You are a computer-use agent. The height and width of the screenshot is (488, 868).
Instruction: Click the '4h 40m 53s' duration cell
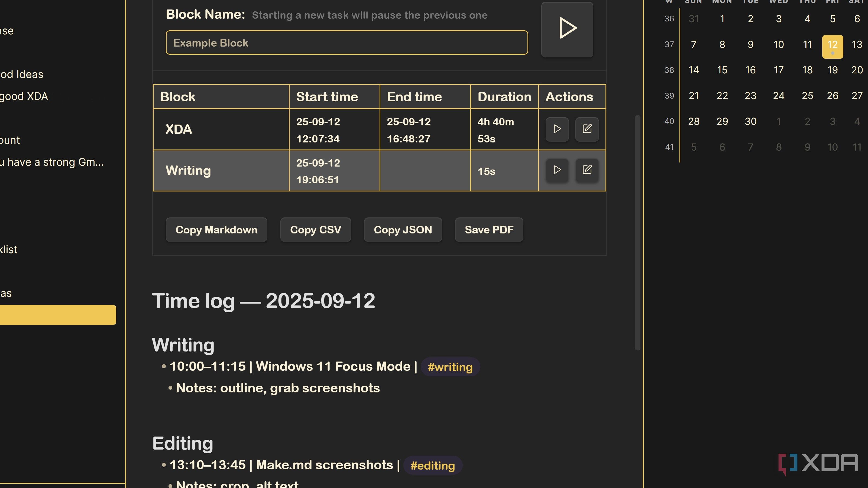pyautogui.click(x=504, y=129)
